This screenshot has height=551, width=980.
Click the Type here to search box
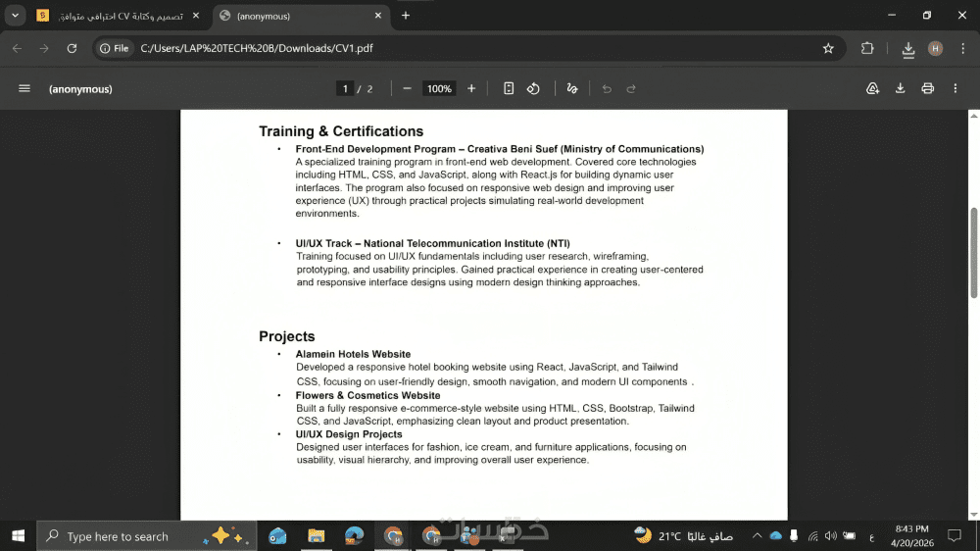[147, 536]
